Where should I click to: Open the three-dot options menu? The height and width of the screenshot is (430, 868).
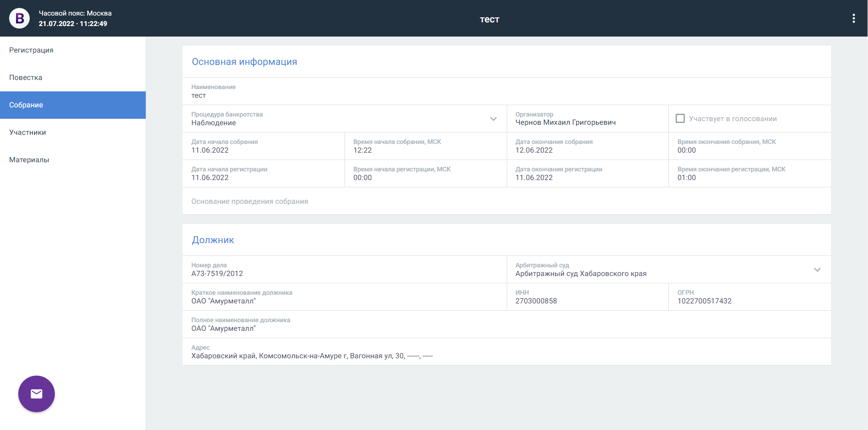[853, 18]
